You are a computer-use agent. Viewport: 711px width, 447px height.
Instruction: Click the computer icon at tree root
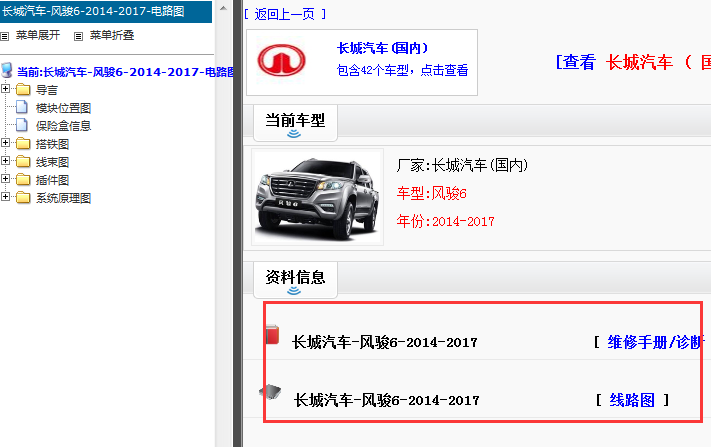[x=8, y=71]
